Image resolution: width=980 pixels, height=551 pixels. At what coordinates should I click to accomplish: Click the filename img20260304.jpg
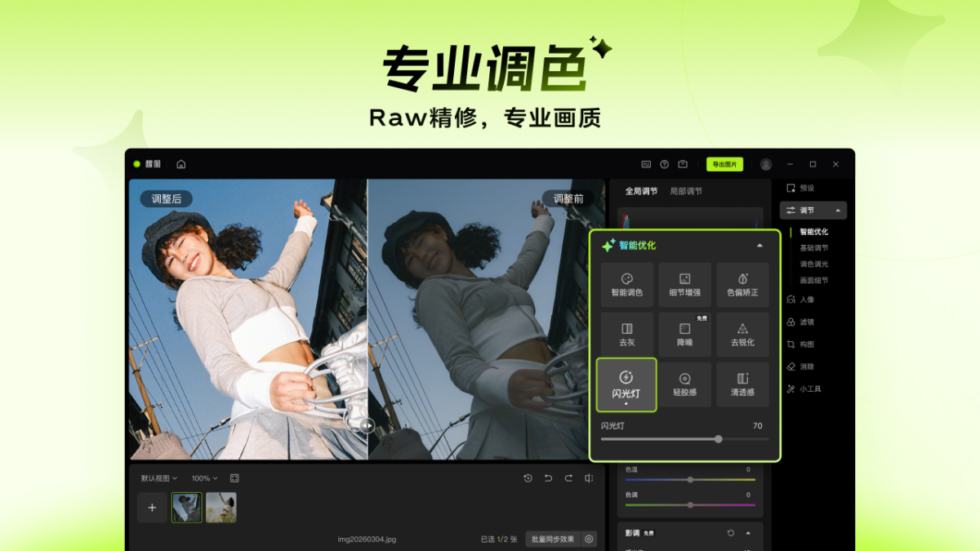(367, 539)
